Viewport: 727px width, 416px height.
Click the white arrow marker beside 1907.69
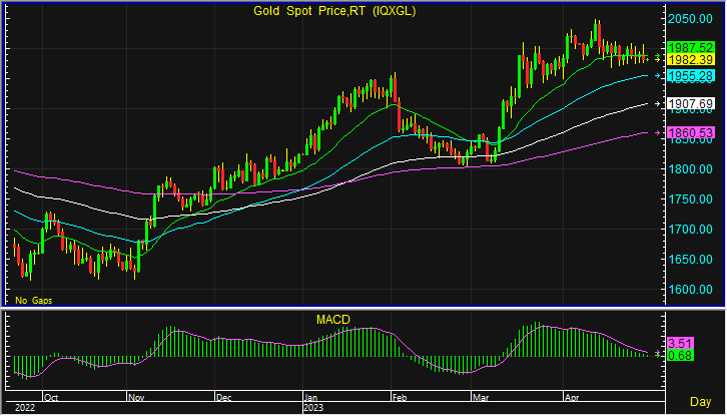(x=657, y=103)
